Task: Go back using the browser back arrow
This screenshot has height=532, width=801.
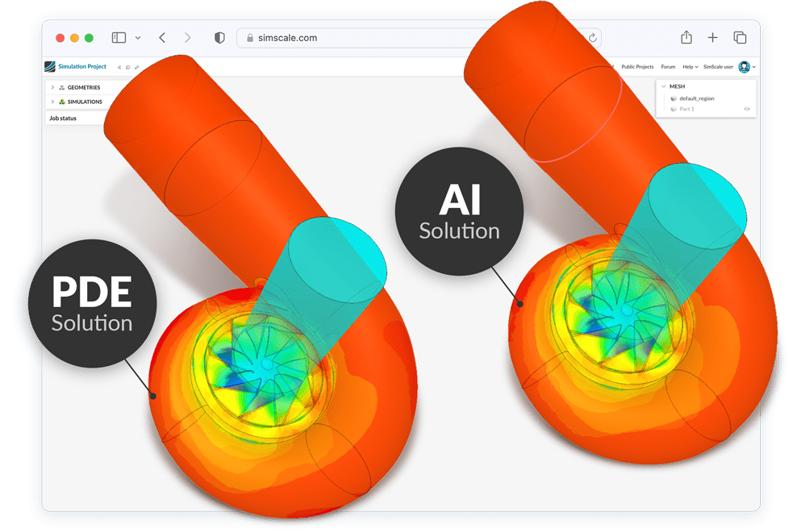Action: click(x=162, y=38)
